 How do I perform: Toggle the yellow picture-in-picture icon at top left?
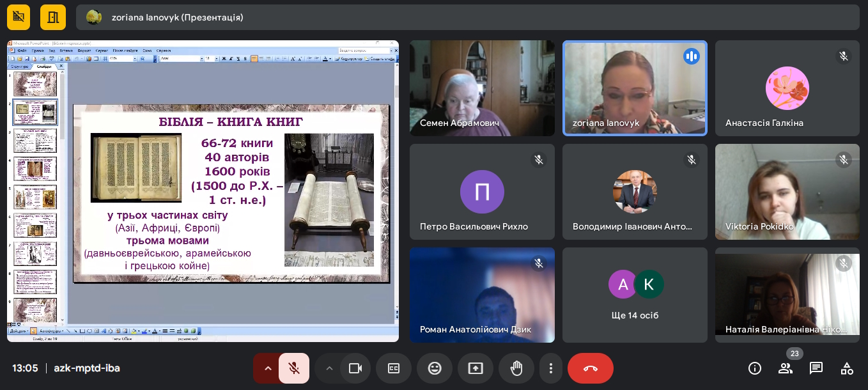[20, 17]
